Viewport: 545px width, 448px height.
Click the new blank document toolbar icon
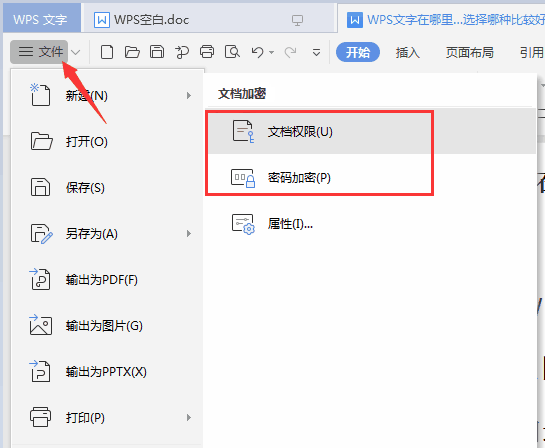pyautogui.click(x=107, y=52)
